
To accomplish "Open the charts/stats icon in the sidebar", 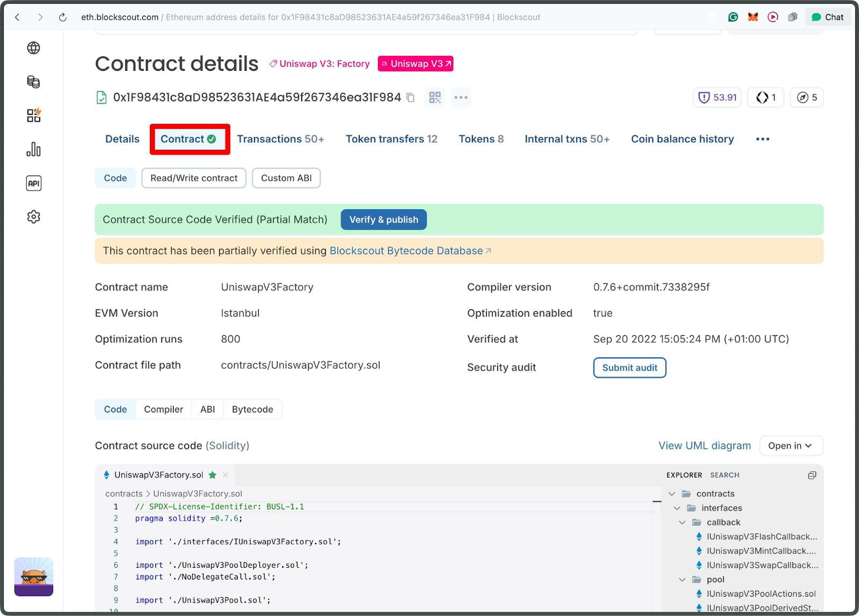I will coord(33,150).
